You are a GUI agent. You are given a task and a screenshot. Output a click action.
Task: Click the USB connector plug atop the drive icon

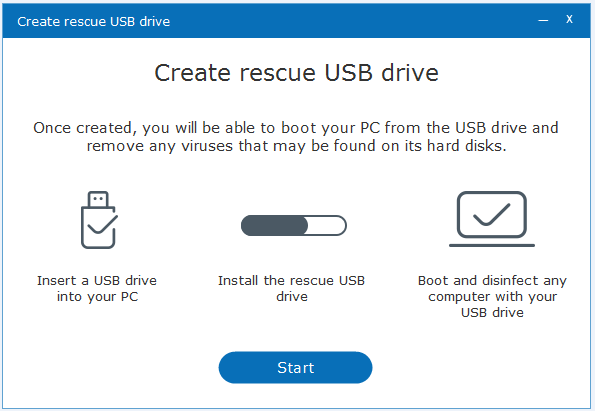[x=98, y=199]
